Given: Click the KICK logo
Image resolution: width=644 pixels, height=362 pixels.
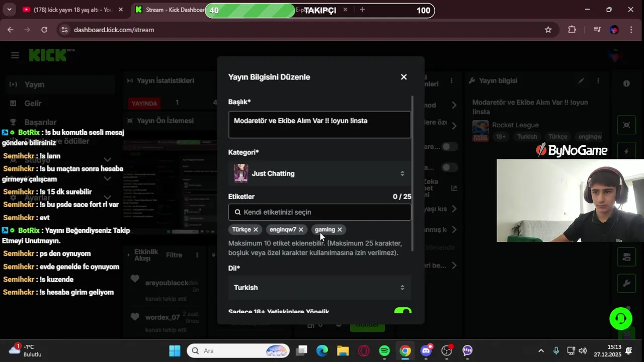Looking at the screenshot, I should (x=49, y=55).
